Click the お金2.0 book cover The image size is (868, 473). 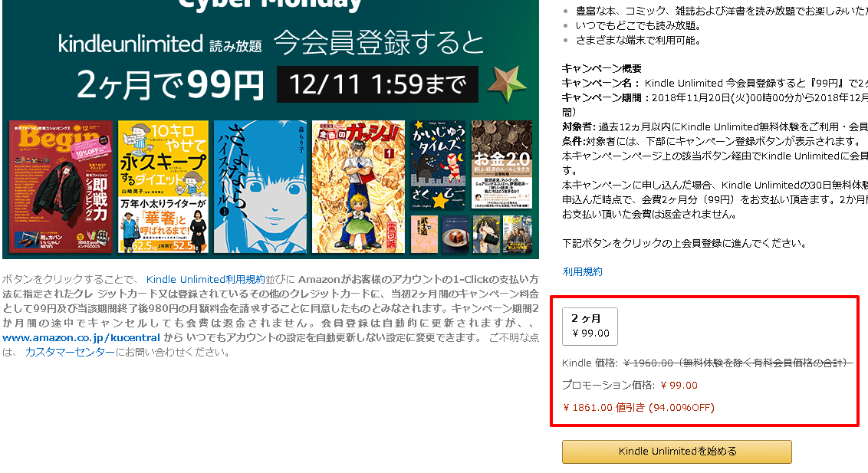[x=501, y=165]
